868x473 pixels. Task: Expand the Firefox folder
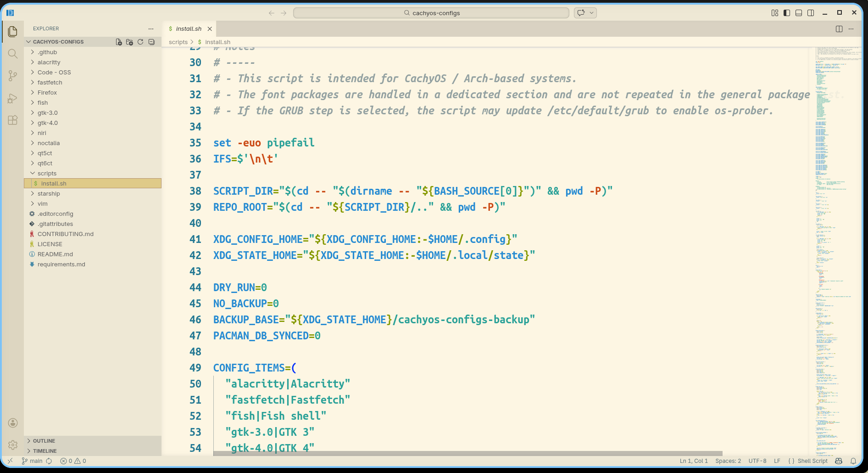click(93, 93)
